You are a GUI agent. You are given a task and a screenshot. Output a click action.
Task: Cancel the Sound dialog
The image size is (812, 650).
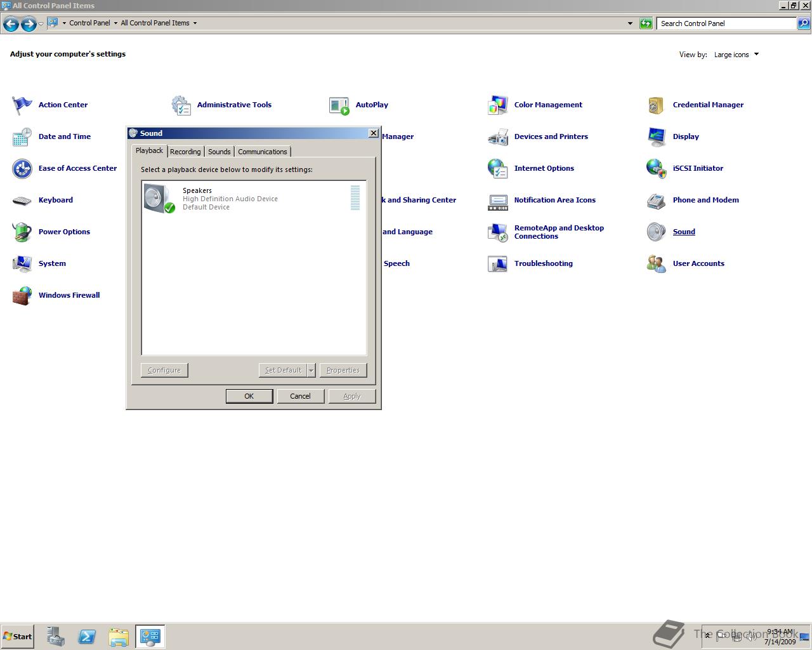coord(300,396)
